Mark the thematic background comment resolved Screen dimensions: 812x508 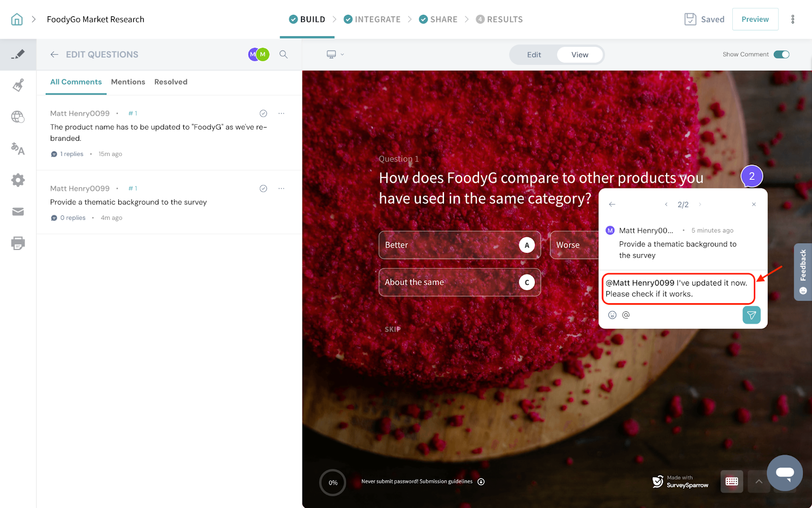(x=263, y=188)
